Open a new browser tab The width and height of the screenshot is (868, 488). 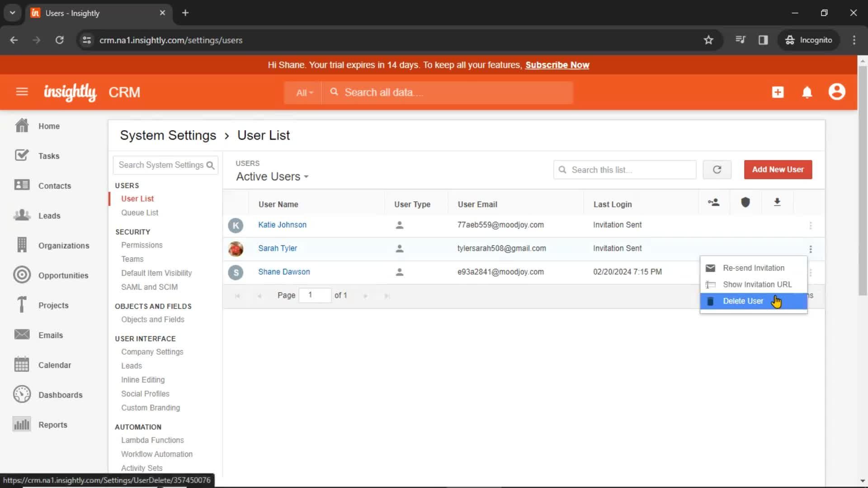click(185, 13)
